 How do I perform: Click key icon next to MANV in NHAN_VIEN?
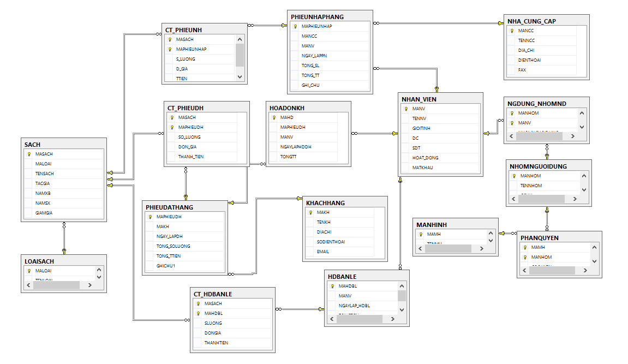click(406, 109)
